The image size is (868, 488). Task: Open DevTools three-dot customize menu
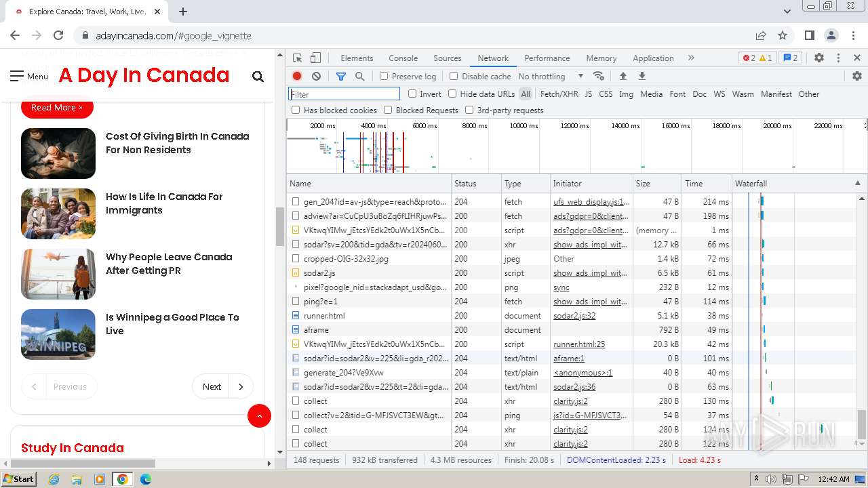[838, 58]
